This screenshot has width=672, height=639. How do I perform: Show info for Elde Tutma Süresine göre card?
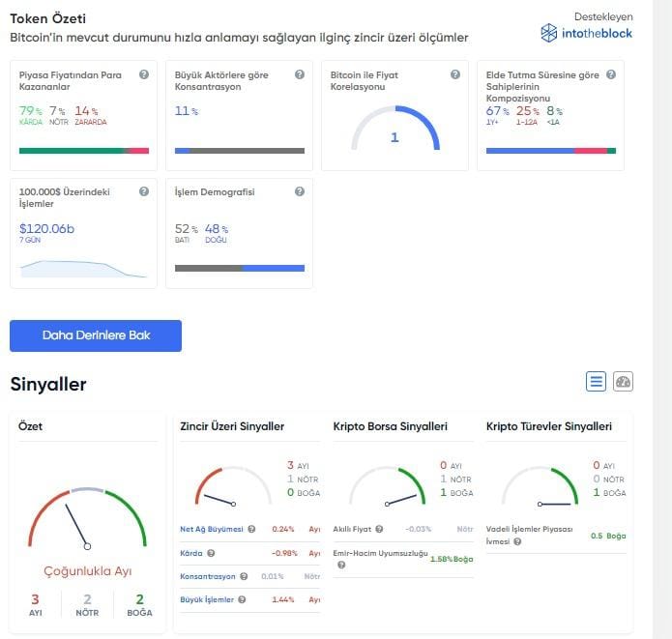pyautogui.click(x=611, y=74)
